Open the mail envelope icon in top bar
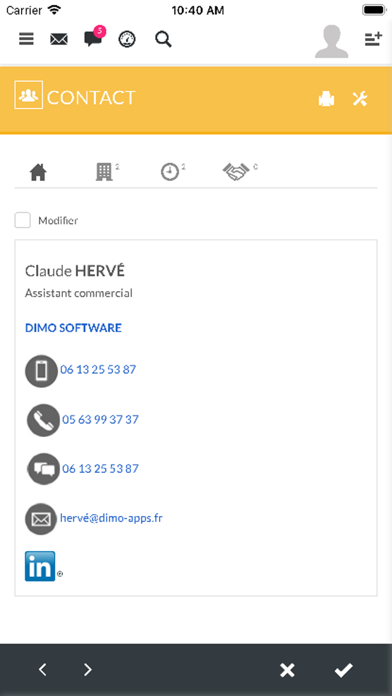The image size is (392, 696). click(x=59, y=40)
